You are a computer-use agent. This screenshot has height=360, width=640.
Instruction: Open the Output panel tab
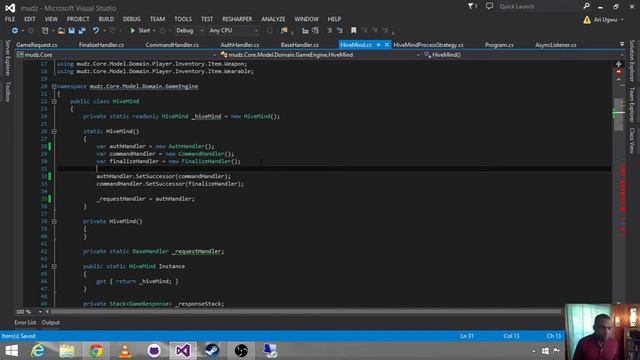pyautogui.click(x=50, y=322)
